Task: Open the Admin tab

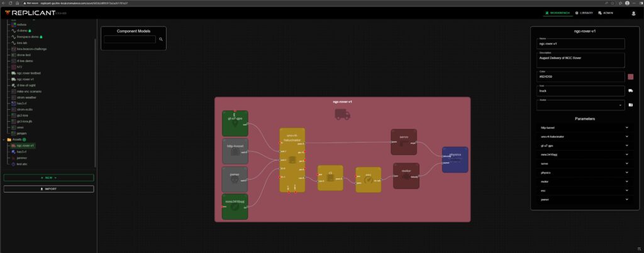Action: coord(604,13)
